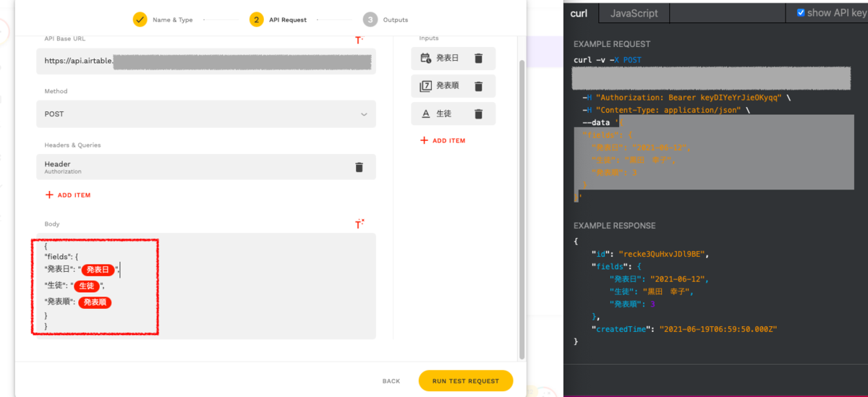Viewport: 868px width, 397px height.
Task: Click the text type icon for 生徒
Action: [x=425, y=114]
